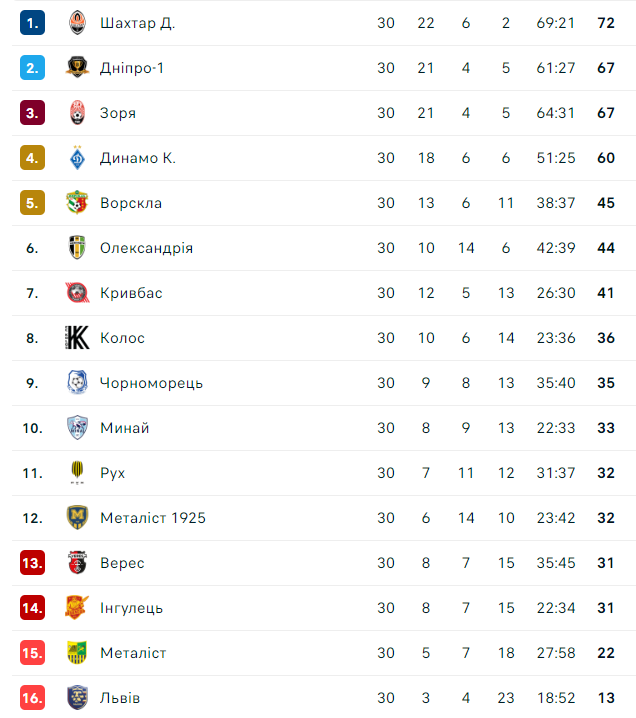Open the Олександрія team name link
Image resolution: width=636 pixels, height=718 pixels.
point(147,248)
